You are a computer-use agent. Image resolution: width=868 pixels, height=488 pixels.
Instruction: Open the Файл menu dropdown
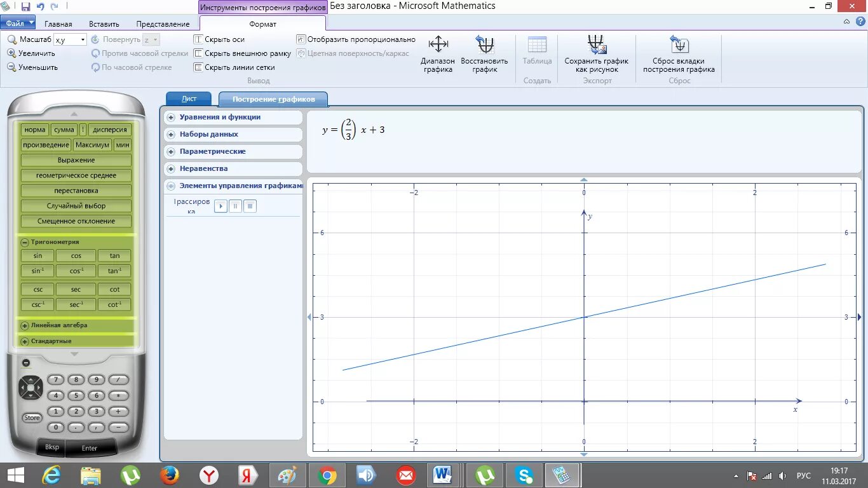[17, 24]
